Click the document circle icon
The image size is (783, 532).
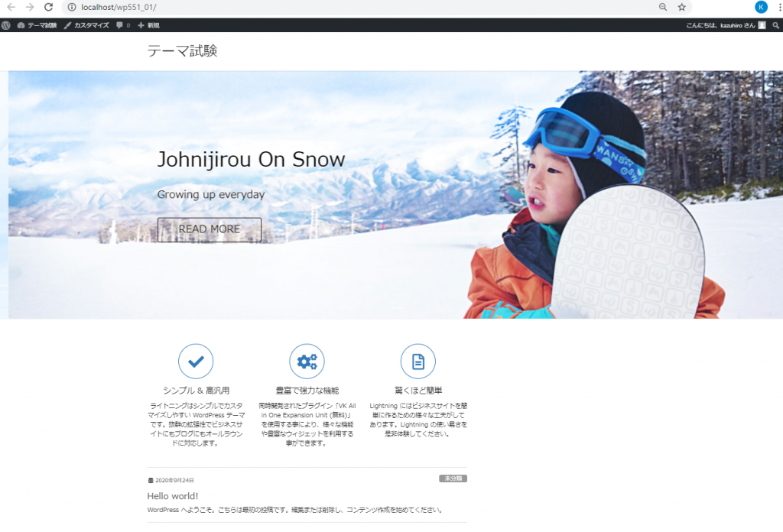418,361
